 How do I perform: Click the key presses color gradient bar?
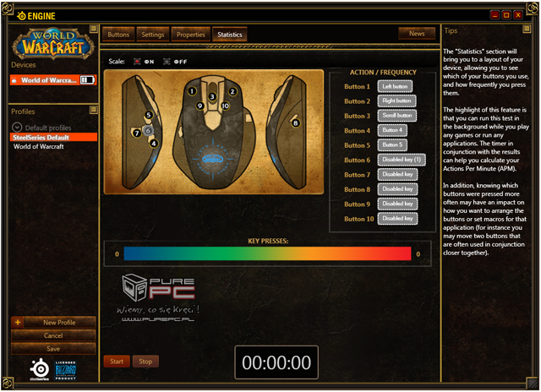pos(267,253)
